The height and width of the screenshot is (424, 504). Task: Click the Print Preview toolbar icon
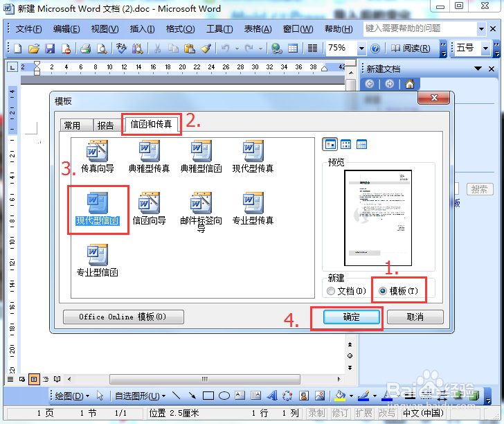(x=102, y=48)
